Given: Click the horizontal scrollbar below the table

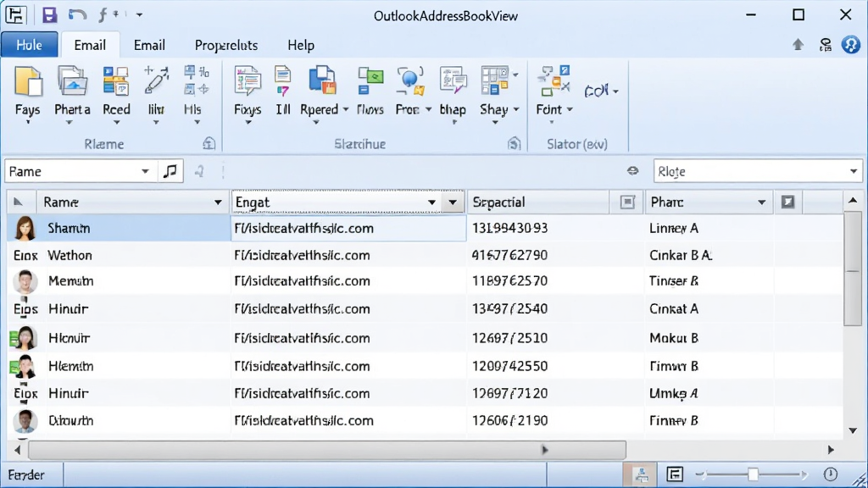Looking at the screenshot, I should [326, 450].
